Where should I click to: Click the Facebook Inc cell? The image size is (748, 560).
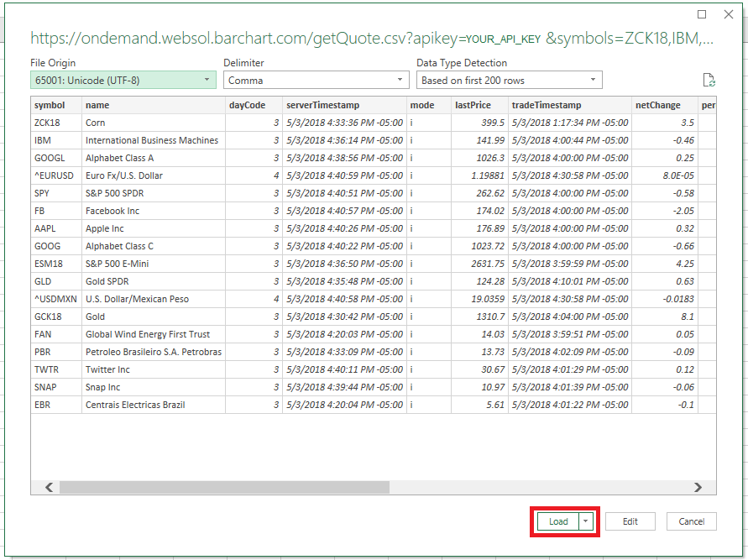coord(153,211)
